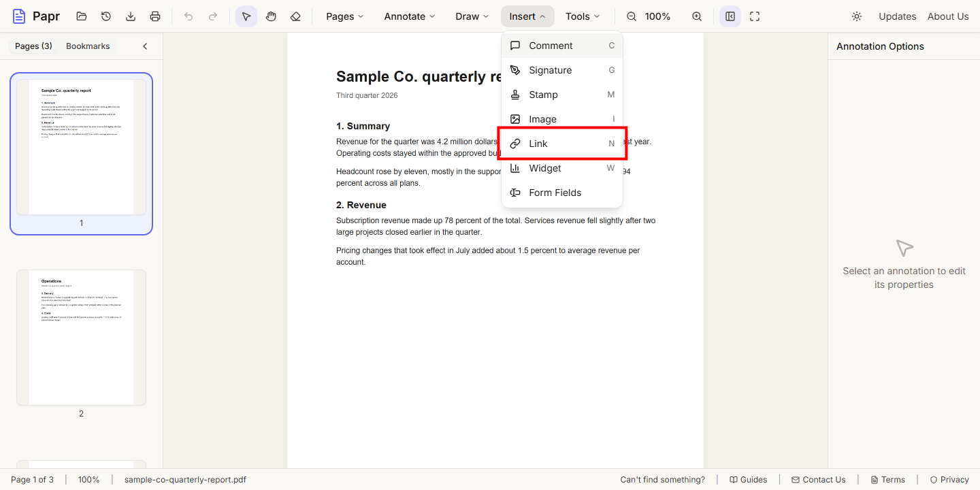
Task: Choose Widget from the Insert menu
Action: (562, 168)
